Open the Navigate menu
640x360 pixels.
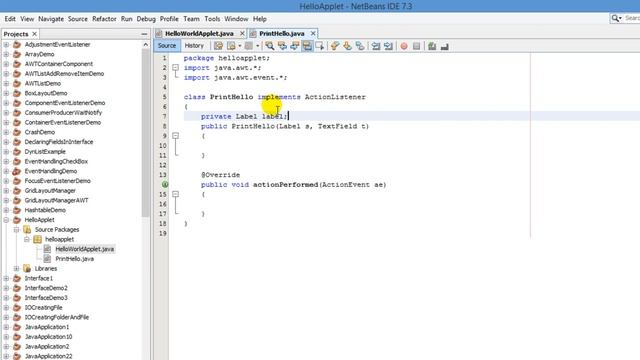51,19
